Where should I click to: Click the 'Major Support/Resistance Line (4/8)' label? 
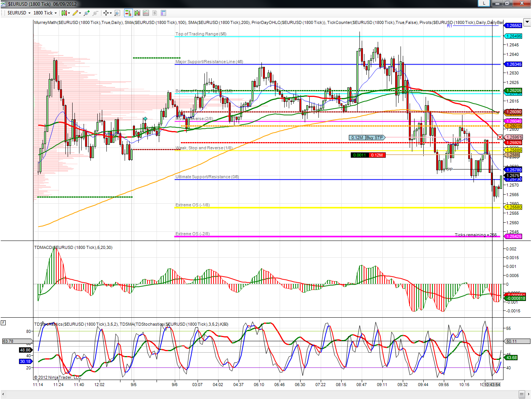pos(209,62)
